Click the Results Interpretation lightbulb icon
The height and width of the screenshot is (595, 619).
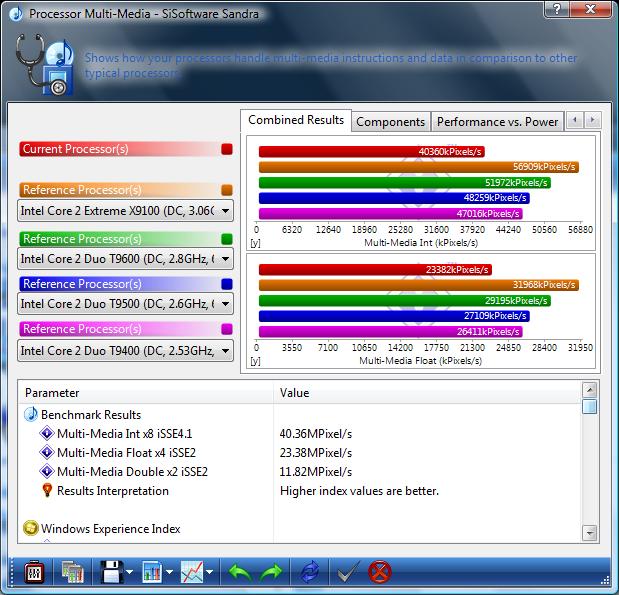47,490
